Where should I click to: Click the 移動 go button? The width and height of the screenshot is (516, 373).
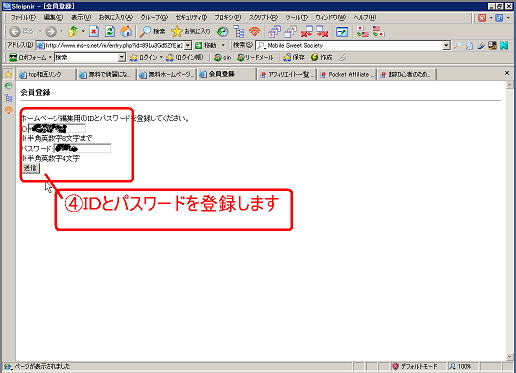pyautogui.click(x=207, y=45)
